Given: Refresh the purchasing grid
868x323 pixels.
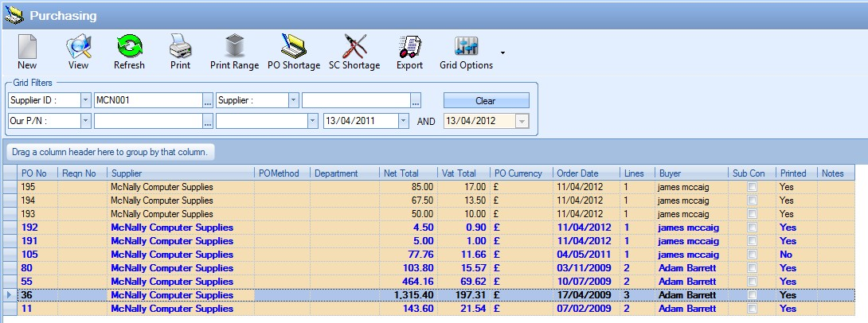Looking at the screenshot, I should pos(129,53).
